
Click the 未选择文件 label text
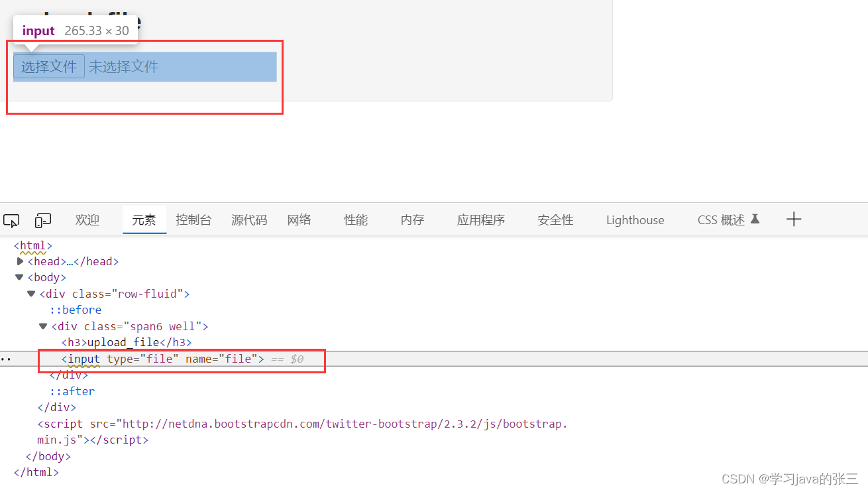(x=124, y=67)
